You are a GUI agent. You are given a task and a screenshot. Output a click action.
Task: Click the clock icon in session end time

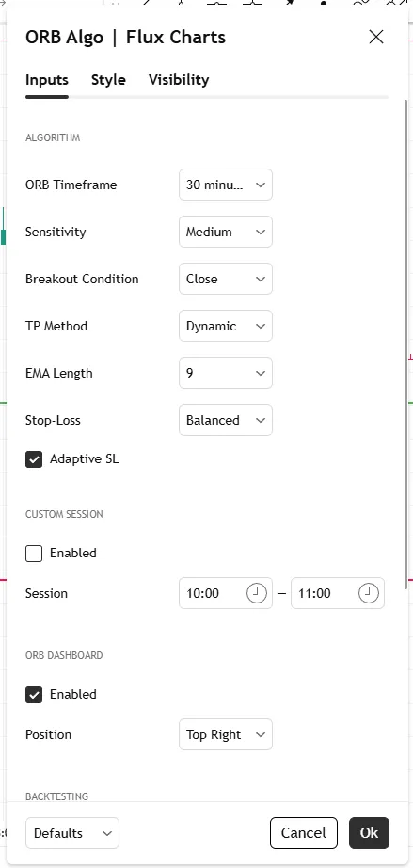point(368,593)
